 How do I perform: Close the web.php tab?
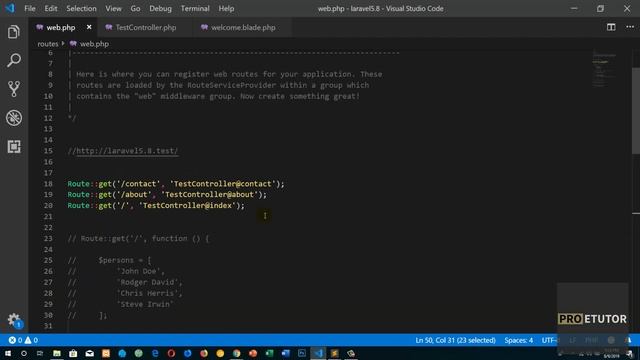89,27
